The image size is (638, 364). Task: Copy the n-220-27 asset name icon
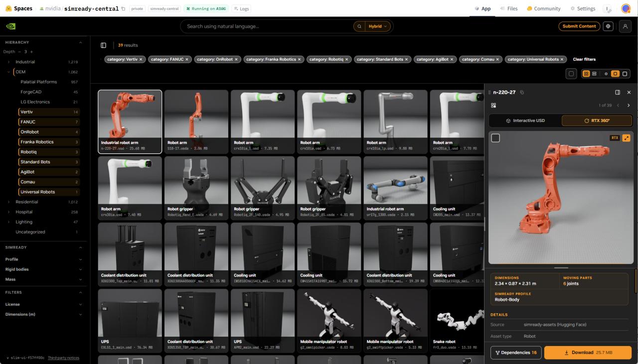522,92
